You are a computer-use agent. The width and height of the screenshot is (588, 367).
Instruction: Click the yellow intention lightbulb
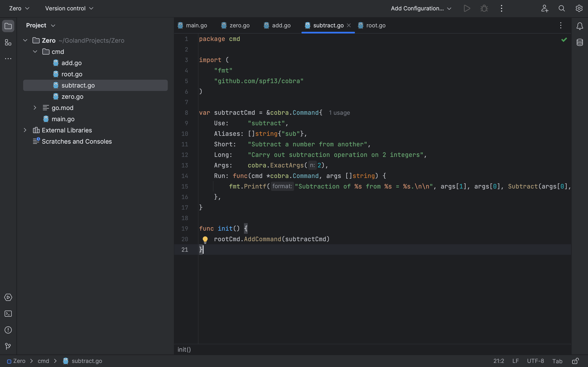205,240
